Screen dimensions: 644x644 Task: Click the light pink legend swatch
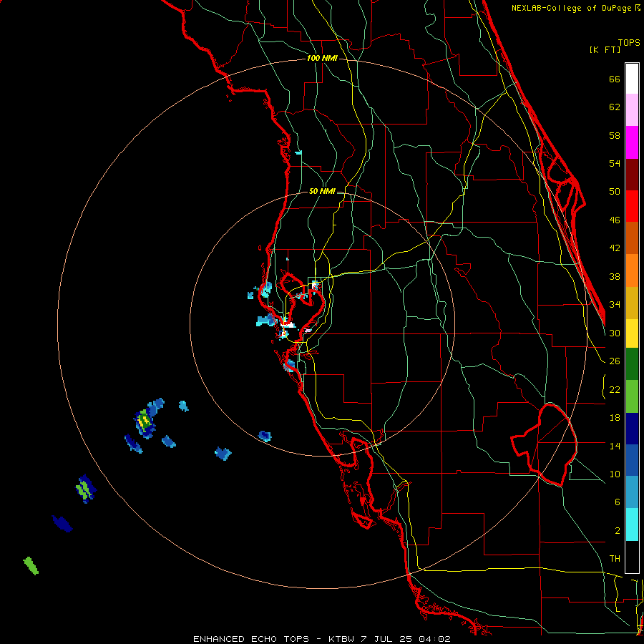(x=632, y=109)
